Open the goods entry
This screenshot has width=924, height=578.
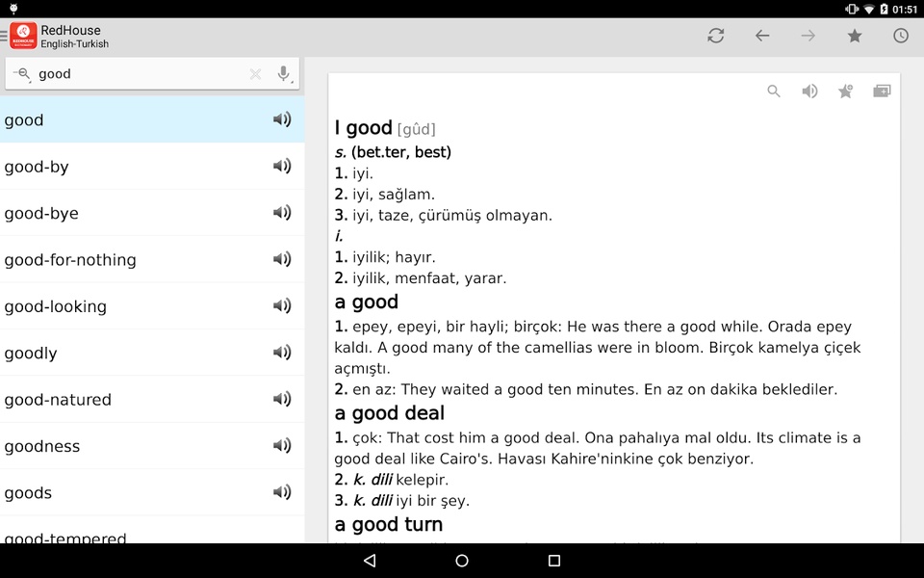[152, 492]
